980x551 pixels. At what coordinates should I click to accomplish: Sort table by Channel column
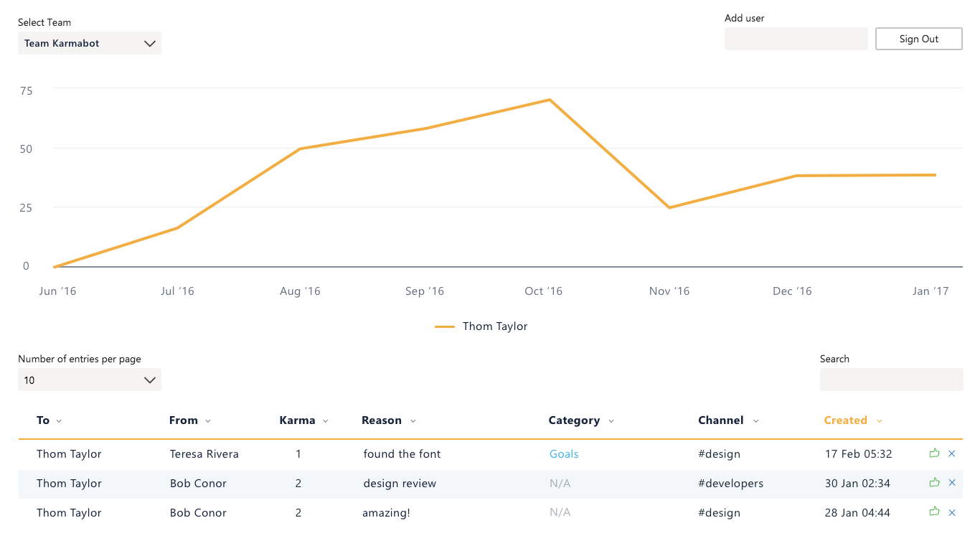coord(728,420)
